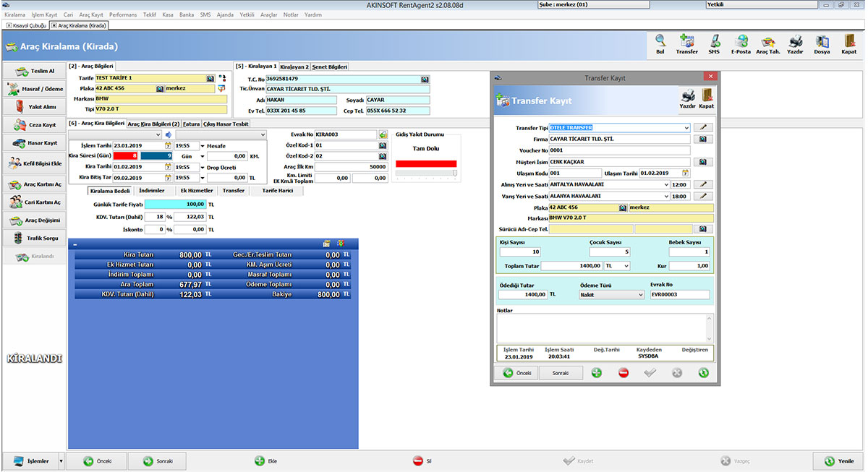868x472 pixels.
Task: Switch to the Ek Hizmetler tab
Action: pos(197,191)
